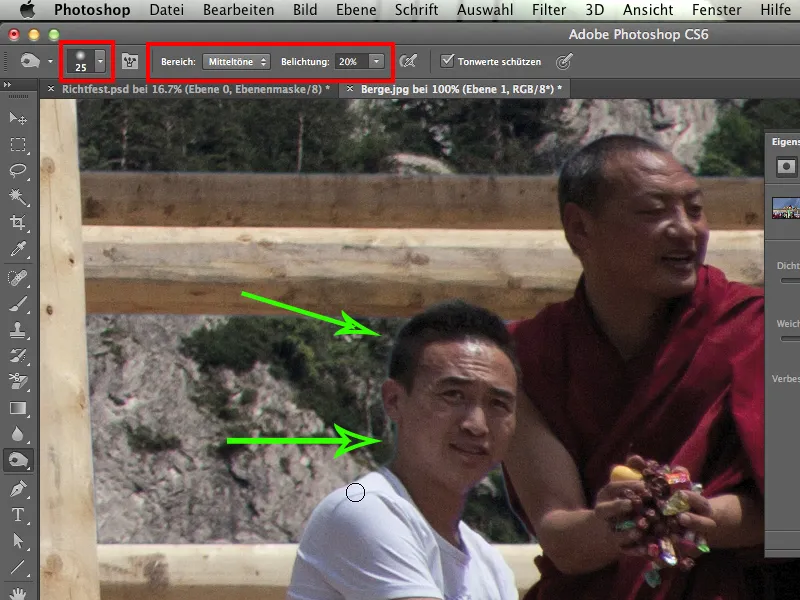Select the Move tool
800x600 pixels.
[x=18, y=118]
